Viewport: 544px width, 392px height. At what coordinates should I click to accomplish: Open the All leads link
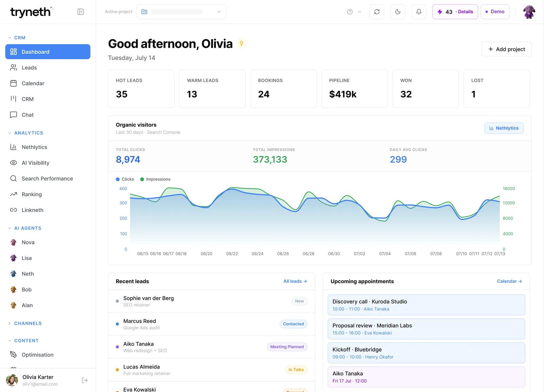[x=295, y=281]
